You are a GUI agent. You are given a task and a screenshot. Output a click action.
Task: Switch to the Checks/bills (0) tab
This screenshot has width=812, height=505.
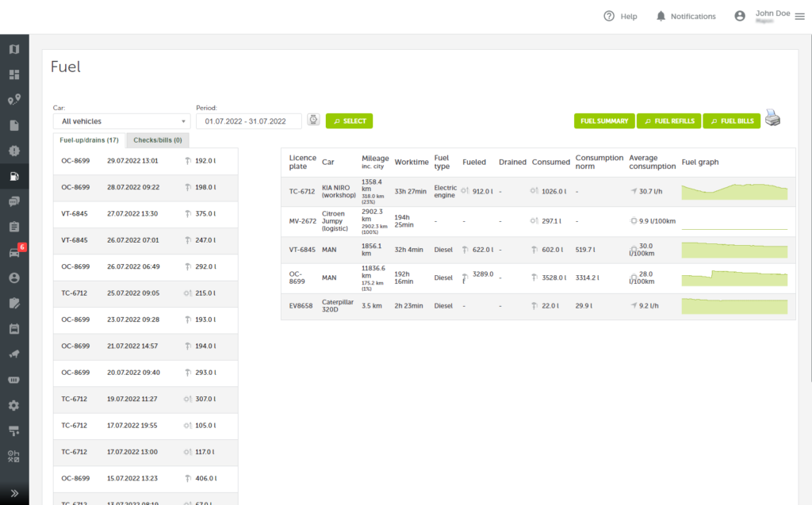click(x=158, y=140)
